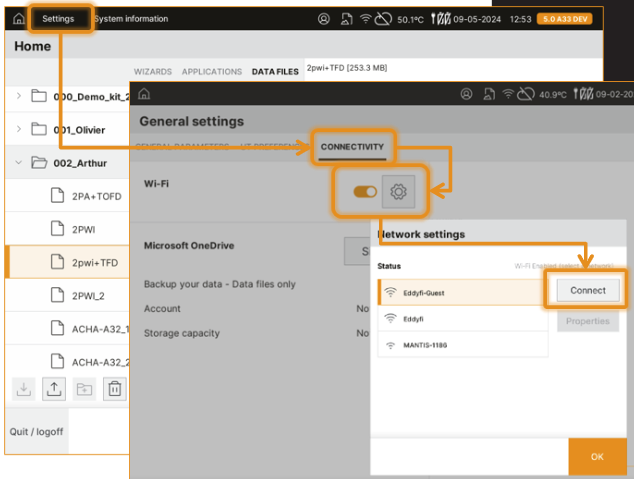The image size is (634, 479).
Task: Click the new folder icon
Action: (x=84, y=388)
